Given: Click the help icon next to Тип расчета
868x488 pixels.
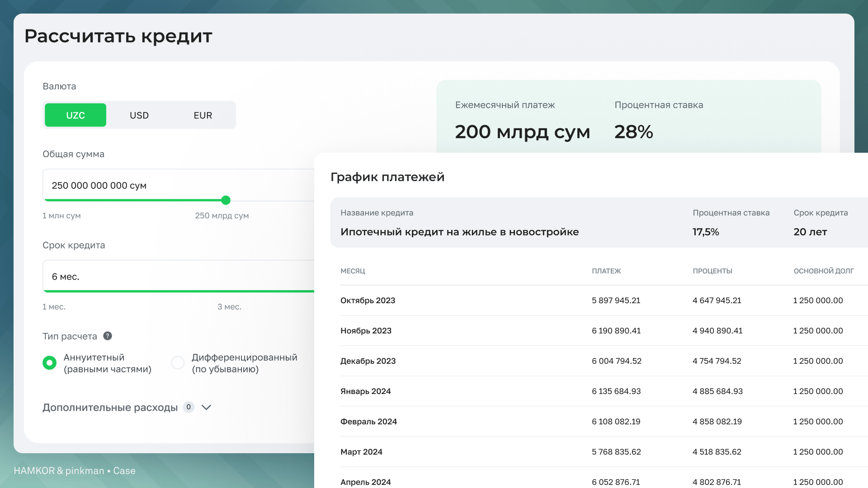Looking at the screenshot, I should click(108, 336).
